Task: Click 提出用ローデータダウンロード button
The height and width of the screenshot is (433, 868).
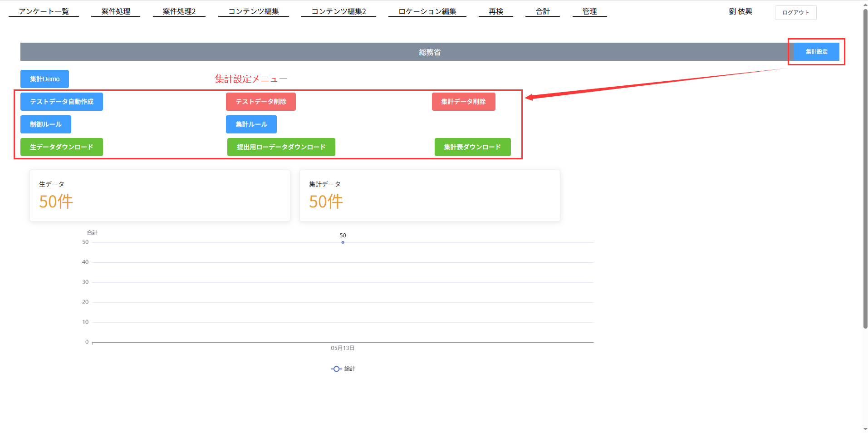Action: [281, 147]
